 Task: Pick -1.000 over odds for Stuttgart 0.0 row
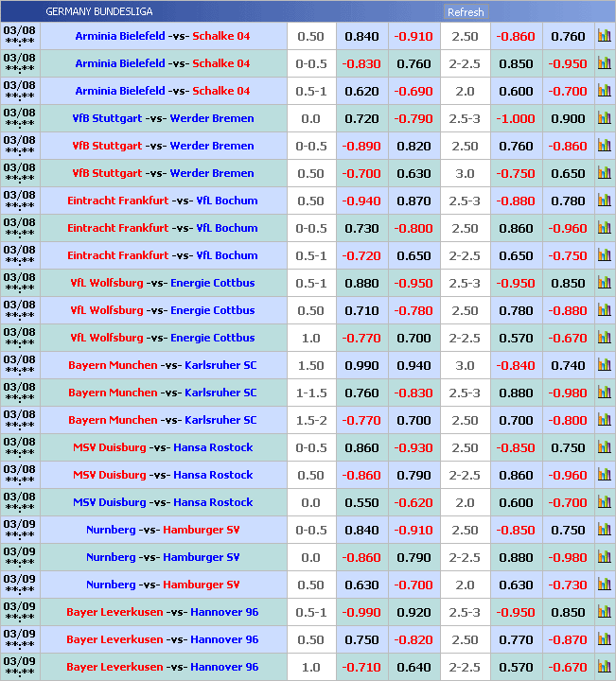coord(516,118)
